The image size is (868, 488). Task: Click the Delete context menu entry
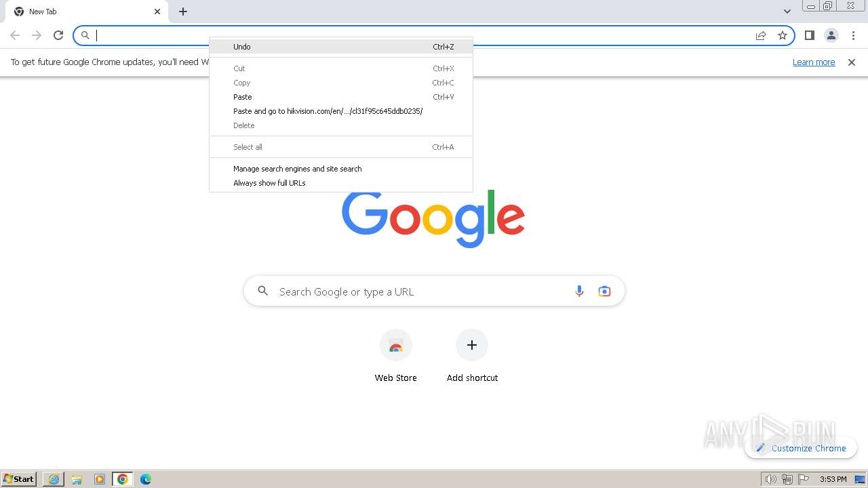tap(341, 125)
